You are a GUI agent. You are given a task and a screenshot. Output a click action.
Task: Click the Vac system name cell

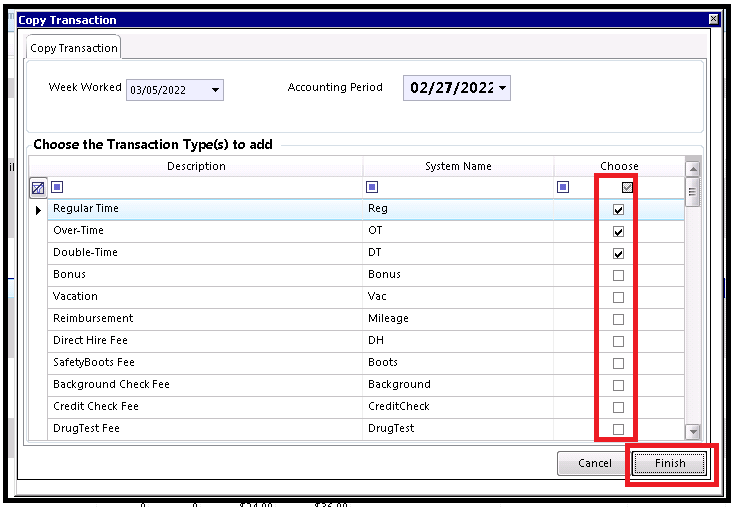click(x=458, y=297)
